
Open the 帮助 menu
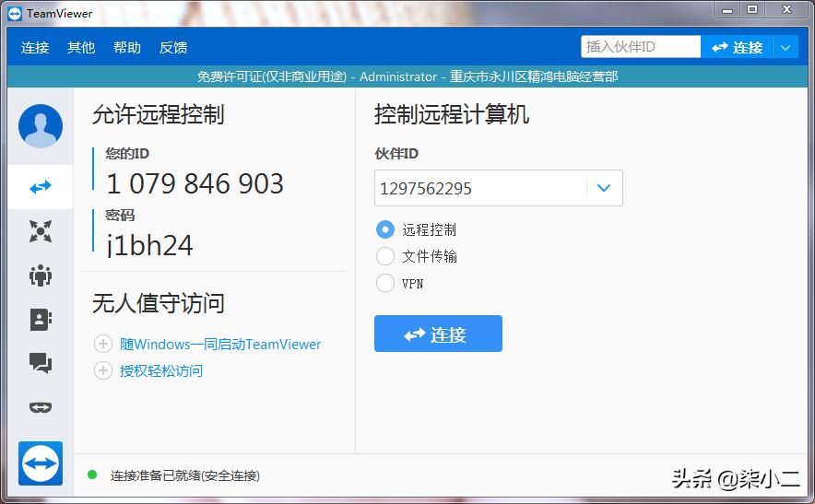tap(127, 47)
